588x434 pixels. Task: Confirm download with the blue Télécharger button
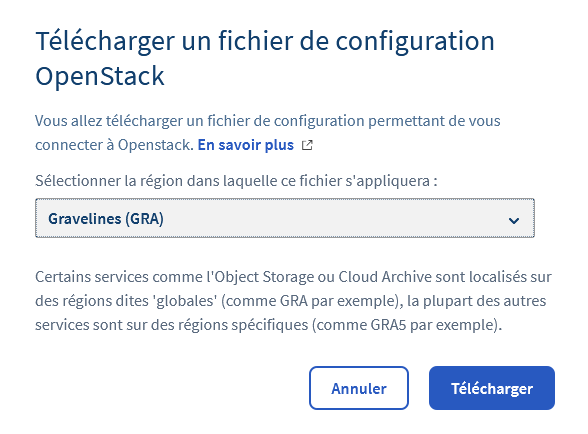click(x=492, y=388)
